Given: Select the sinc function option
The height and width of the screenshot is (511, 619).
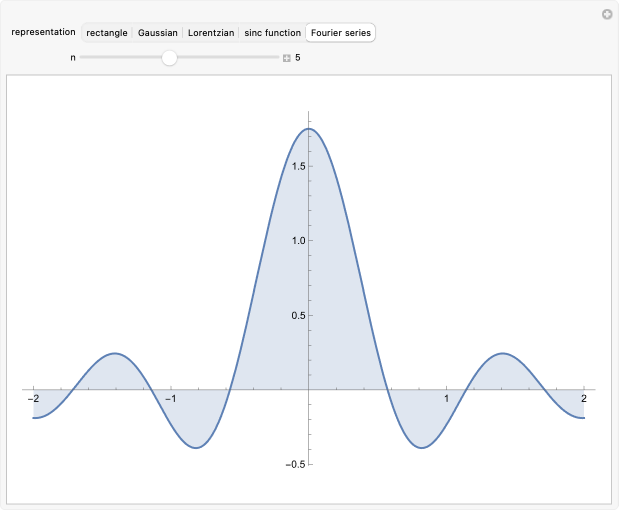Looking at the screenshot, I should pos(271,33).
